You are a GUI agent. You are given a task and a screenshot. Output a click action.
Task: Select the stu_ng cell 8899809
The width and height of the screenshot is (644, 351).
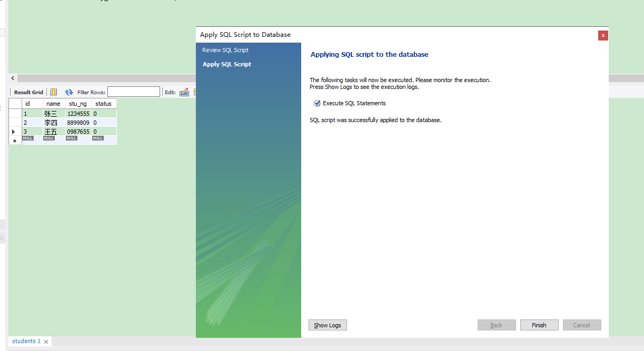click(x=78, y=123)
